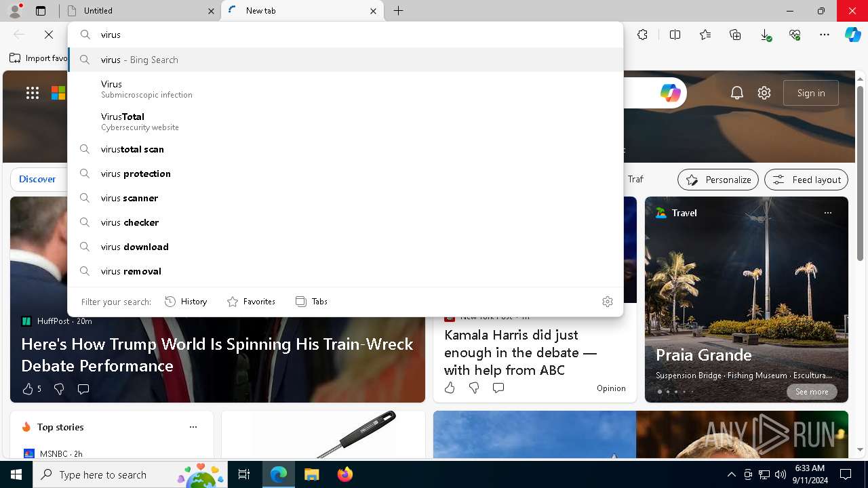Open the Extensions puzzle icon

coord(642,35)
